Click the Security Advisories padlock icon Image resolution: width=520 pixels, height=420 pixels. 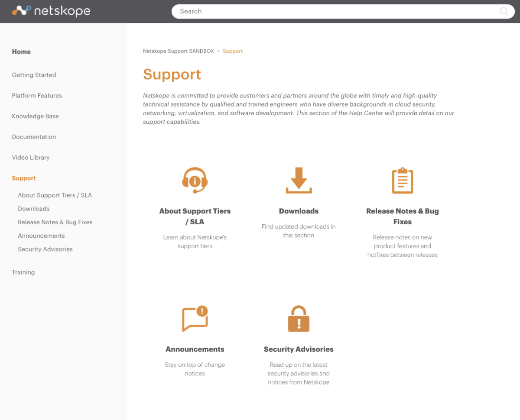[299, 319]
